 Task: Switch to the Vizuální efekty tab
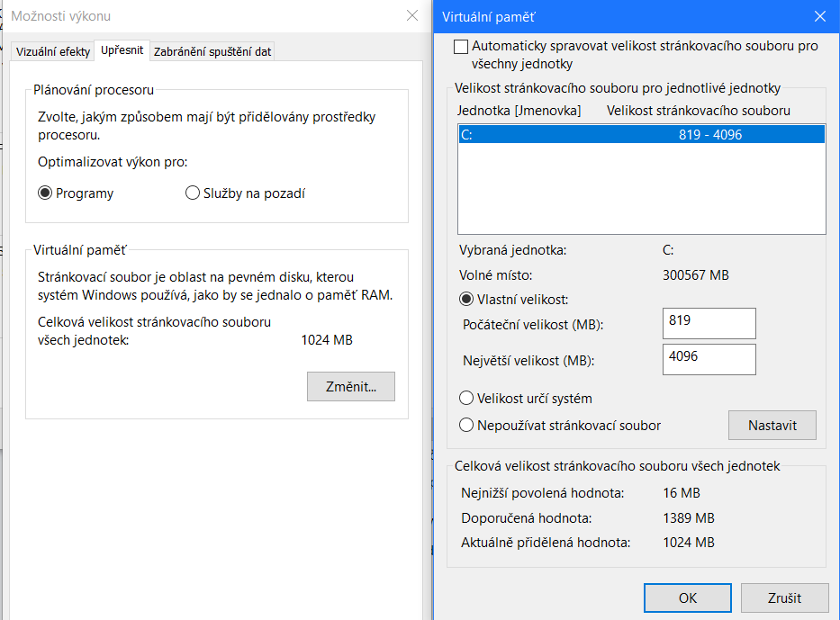[x=53, y=51]
